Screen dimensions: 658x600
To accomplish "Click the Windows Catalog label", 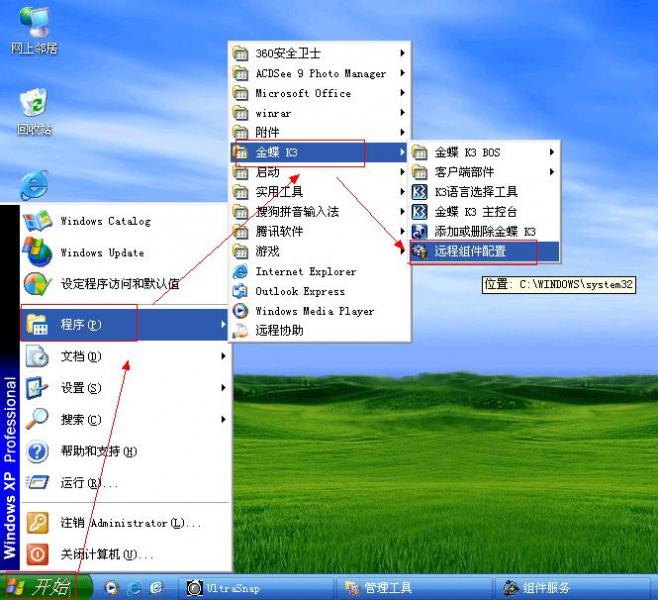I will pos(105,221).
